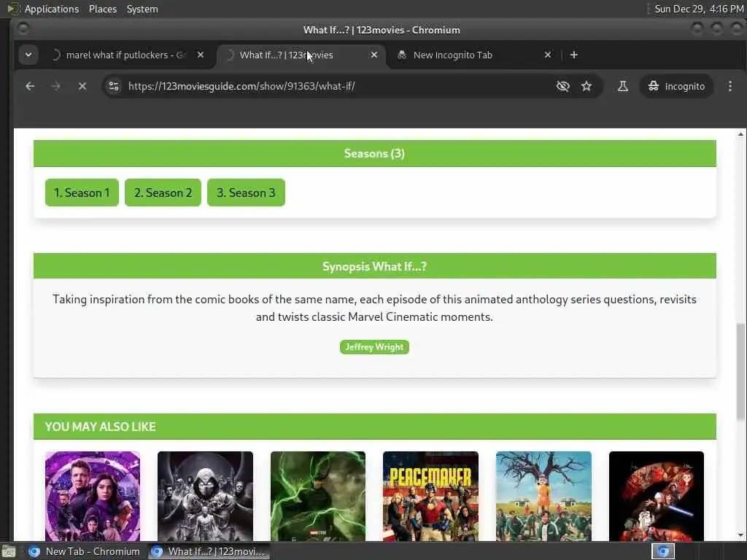Open the Star Wars Visions poster thumbnail
This screenshot has width=747, height=560.
click(x=657, y=496)
